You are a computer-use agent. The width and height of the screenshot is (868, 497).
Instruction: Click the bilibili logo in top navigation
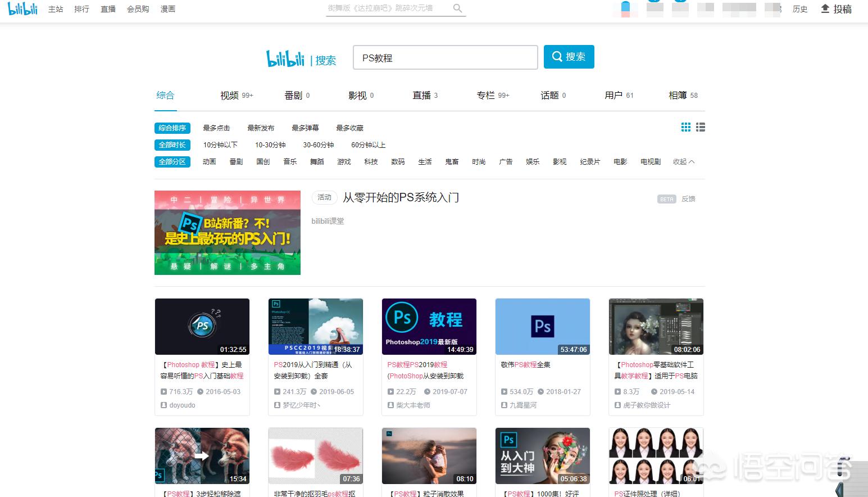[22, 8]
